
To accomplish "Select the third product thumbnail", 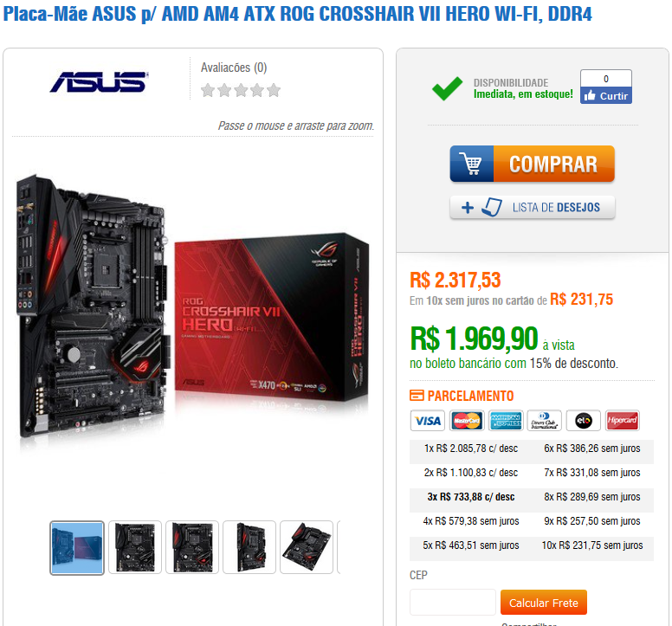I will pyautogui.click(x=192, y=547).
